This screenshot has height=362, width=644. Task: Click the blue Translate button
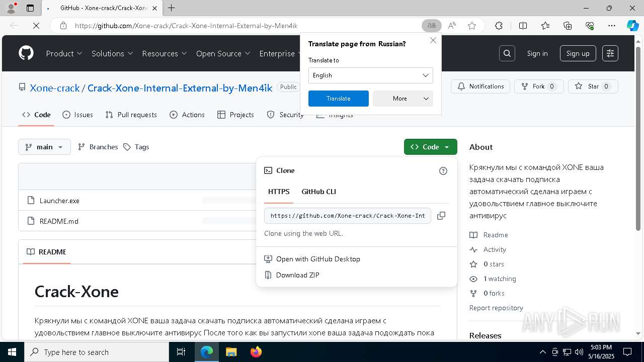click(x=339, y=99)
